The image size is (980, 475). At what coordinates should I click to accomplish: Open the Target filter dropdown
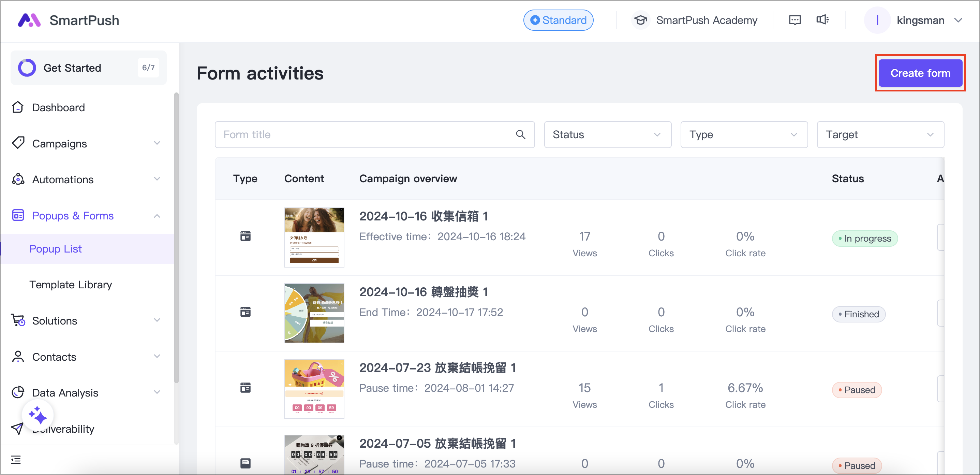tap(880, 135)
